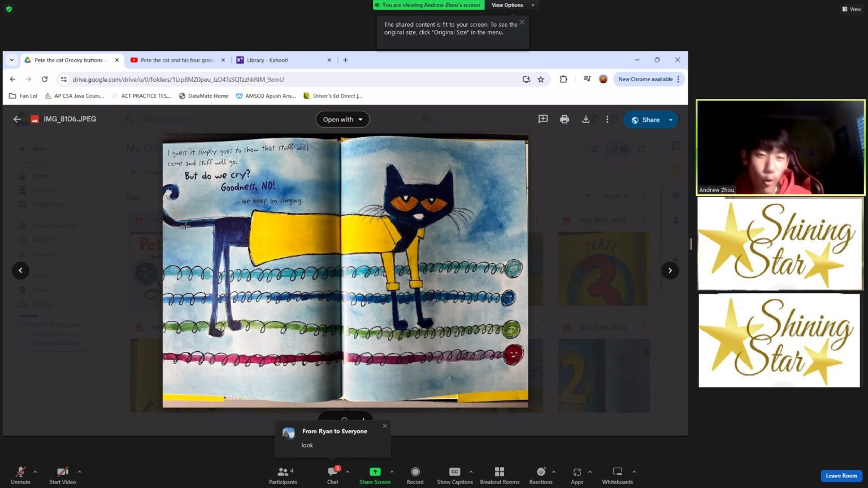The image size is (868, 488).
Task: Toggle Show Captions
Action: pos(454,475)
